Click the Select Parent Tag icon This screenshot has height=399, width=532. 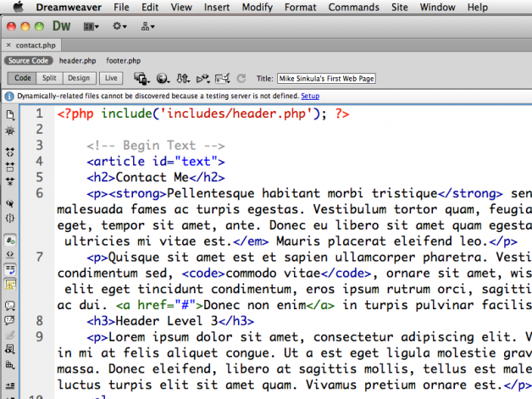point(10,203)
